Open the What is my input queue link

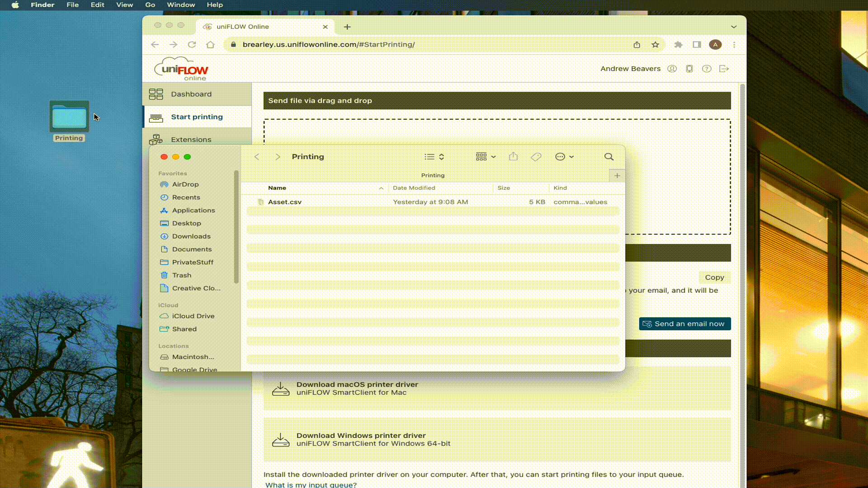(x=311, y=484)
